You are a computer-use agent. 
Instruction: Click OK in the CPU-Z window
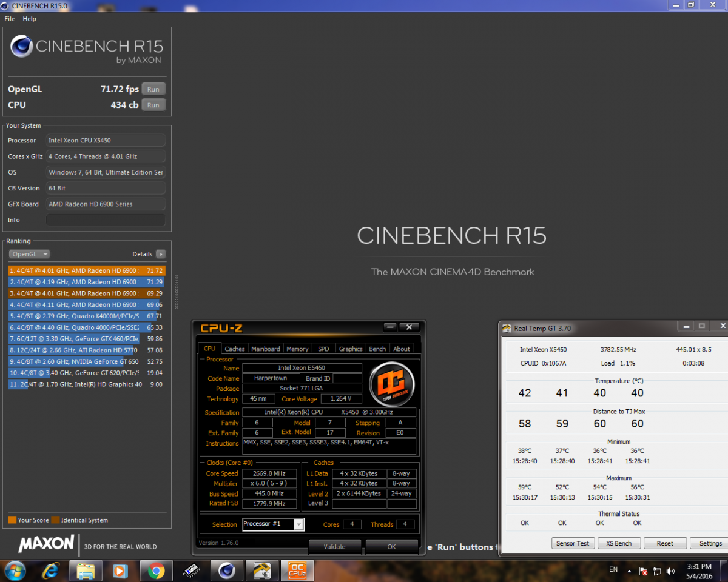[x=391, y=546]
